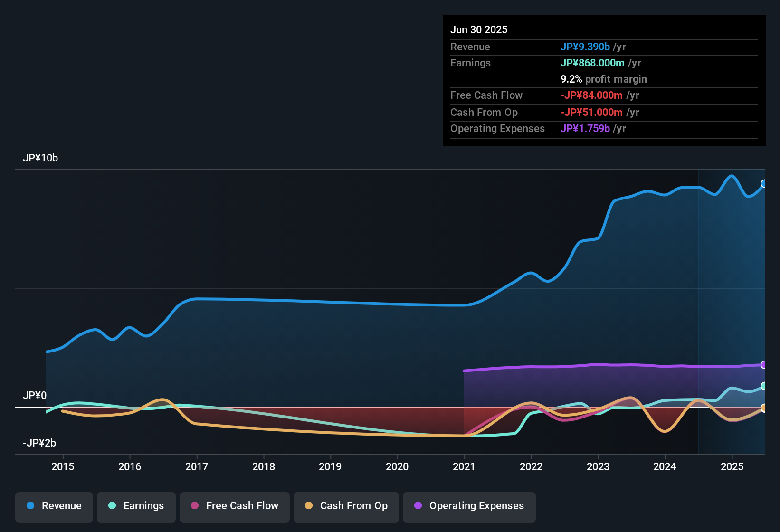Click the 2017 x-axis label
780x532 pixels.
pyautogui.click(x=197, y=466)
